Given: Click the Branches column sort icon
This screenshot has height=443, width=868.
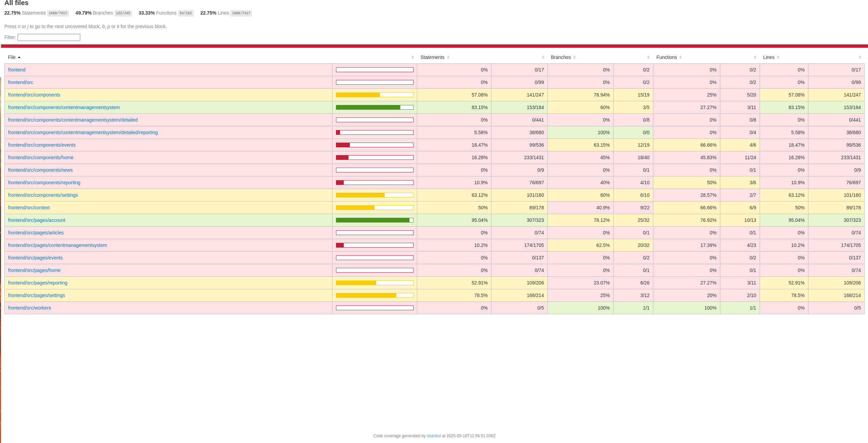Looking at the screenshot, I should (x=574, y=57).
